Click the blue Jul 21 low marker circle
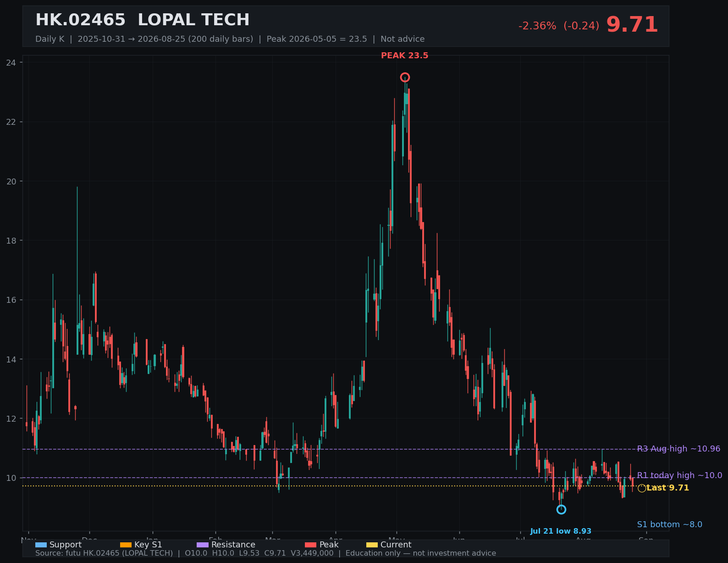Screen dimensions: 728x563 (x=561, y=509)
